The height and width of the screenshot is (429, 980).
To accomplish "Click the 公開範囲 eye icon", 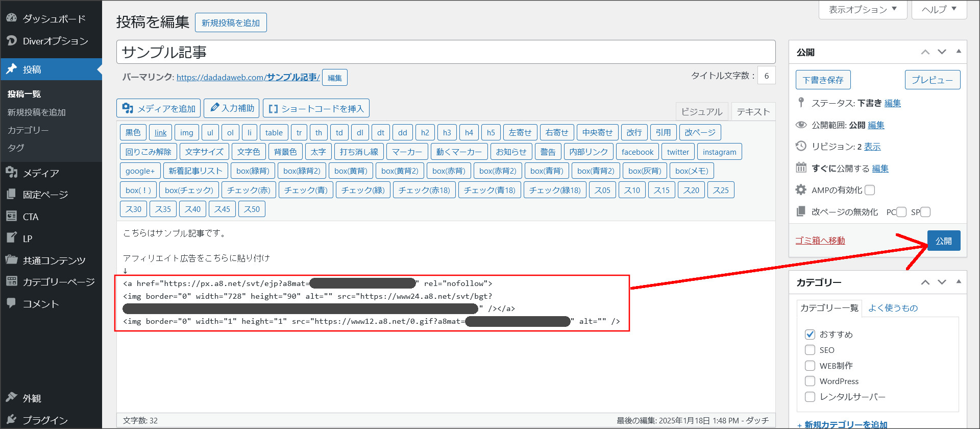I will coord(801,125).
